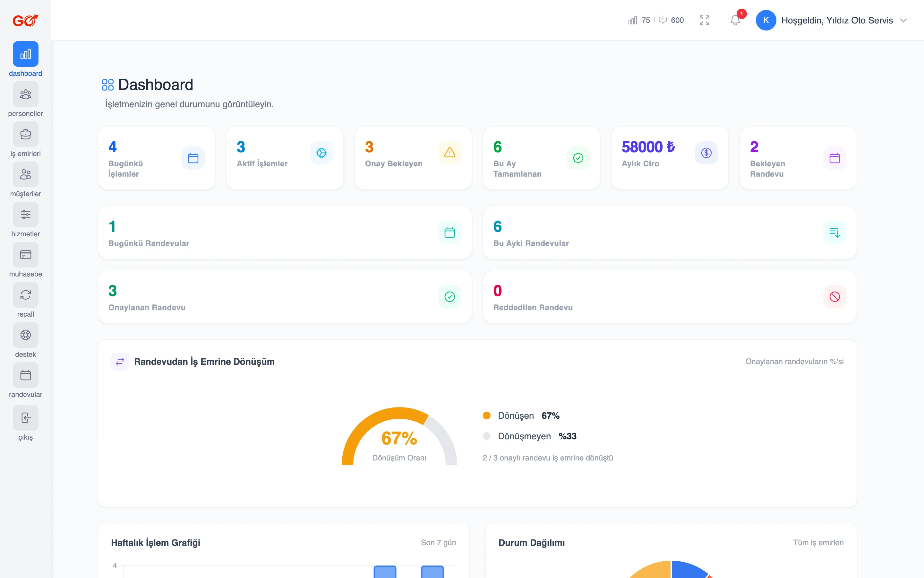Open the Bu Ay Tamamlanan card

[542, 158]
